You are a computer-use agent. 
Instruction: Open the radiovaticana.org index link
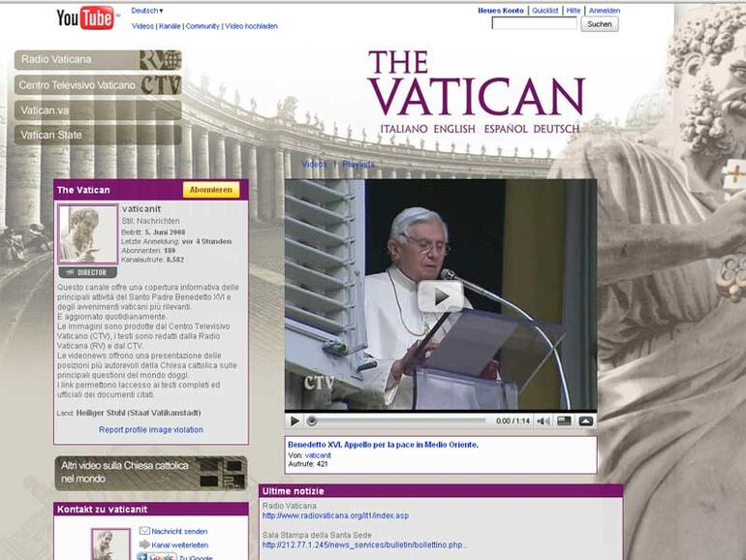(335, 515)
